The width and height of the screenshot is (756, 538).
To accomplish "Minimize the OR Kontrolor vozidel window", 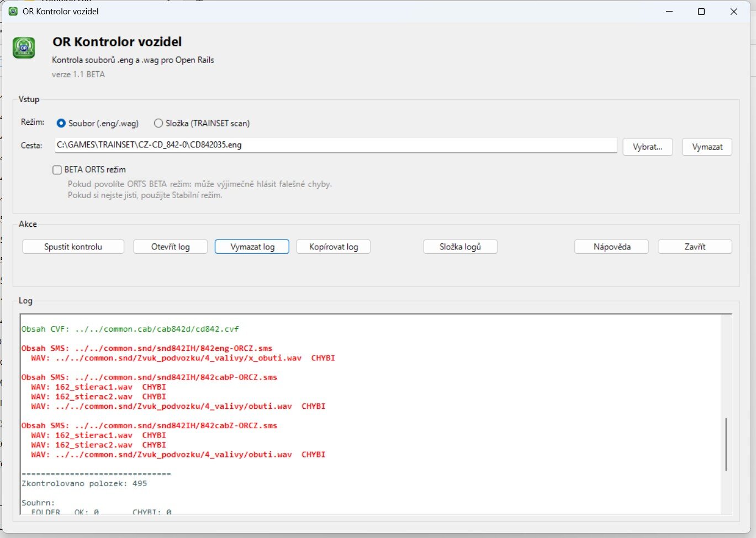I will click(669, 12).
